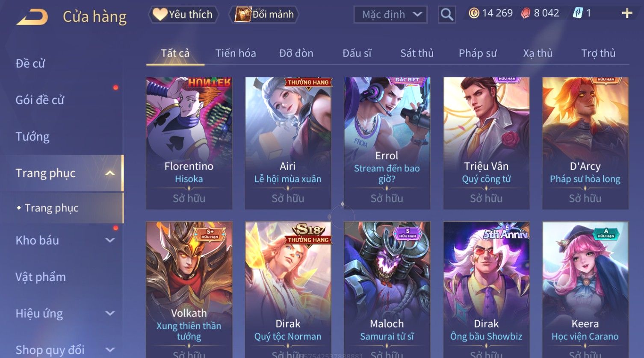Select the D'Arcy Pháp sư hỏa long card
This screenshot has width=644, height=358.
[585, 143]
